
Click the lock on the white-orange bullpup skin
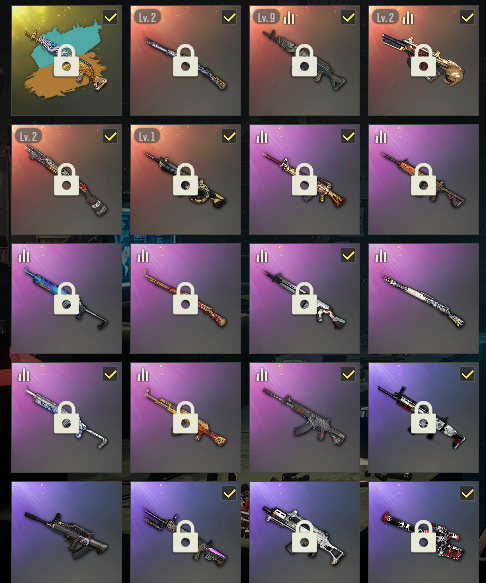(x=304, y=536)
